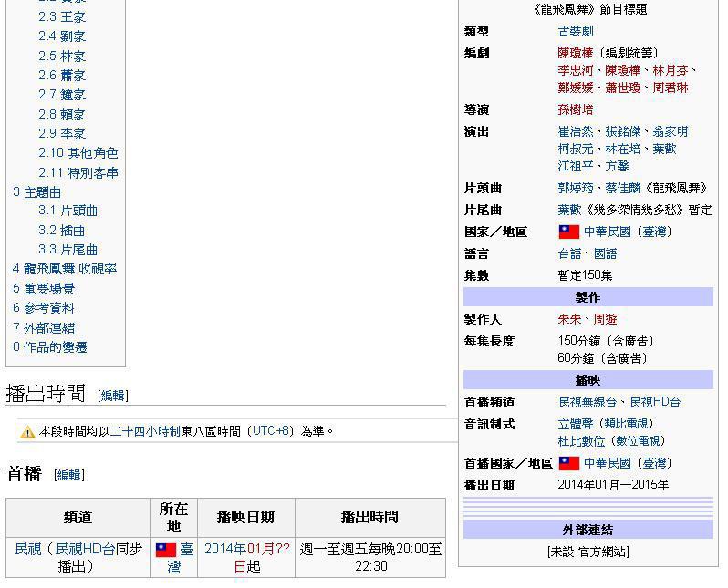The width and height of the screenshot is (728, 588).
Task: Click the UTC+8 link
Action: (x=271, y=431)
